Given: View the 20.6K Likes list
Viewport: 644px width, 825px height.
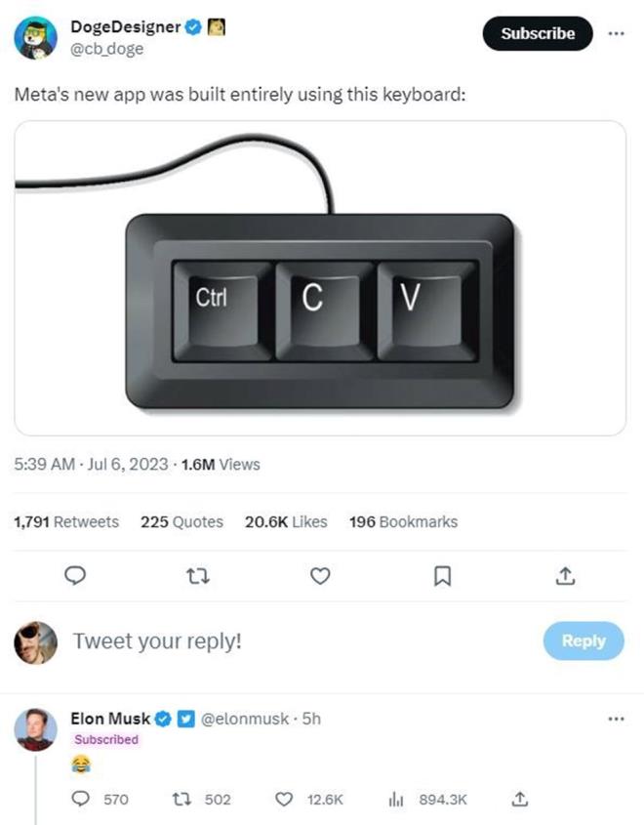Looking at the screenshot, I should click(x=286, y=522).
